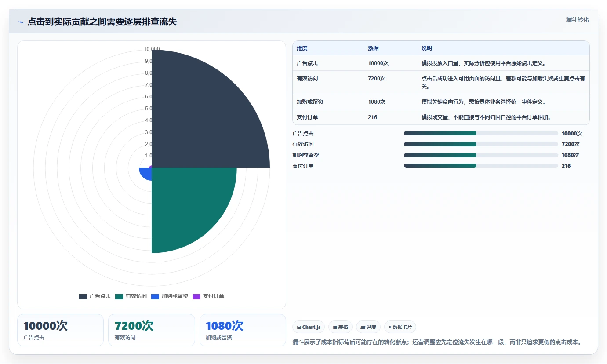
Task: Click the blue 加购或留资 polar chart segment
Action: [146, 173]
